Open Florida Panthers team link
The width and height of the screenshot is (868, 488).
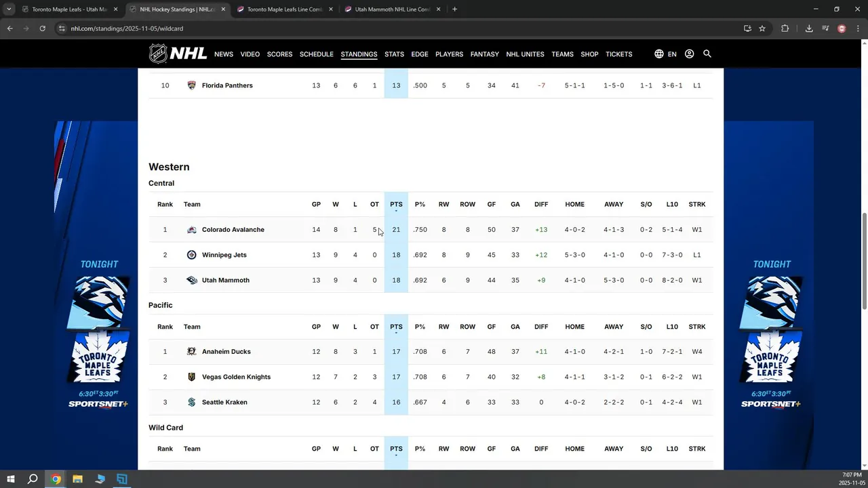227,85
